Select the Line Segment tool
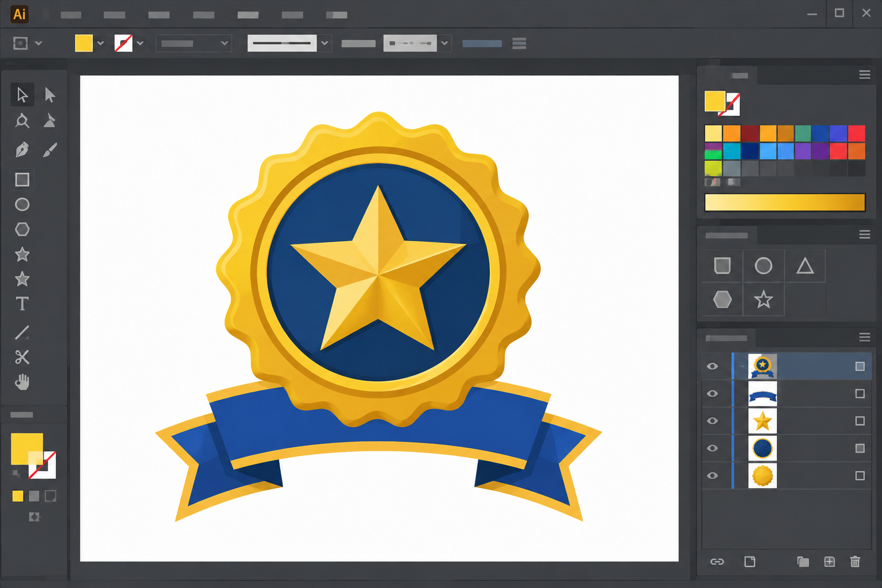882x588 pixels. [22, 332]
